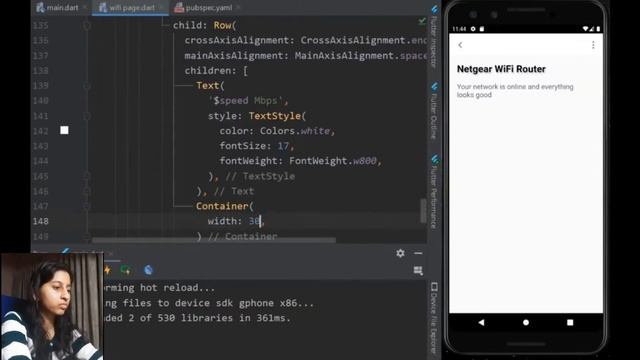Collapse the Row fold marker at line 135

(87, 25)
